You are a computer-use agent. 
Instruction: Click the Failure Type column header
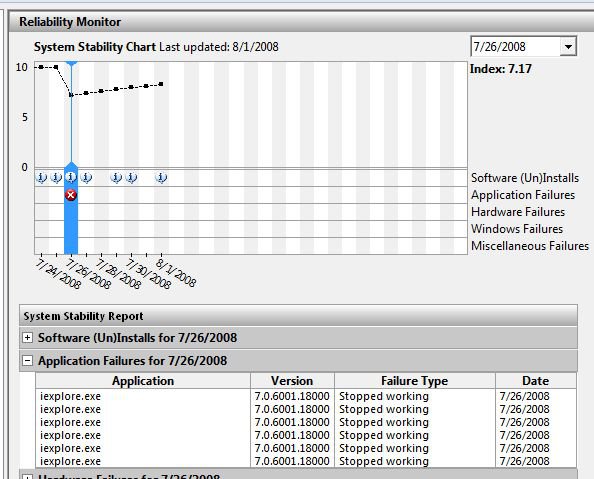(414, 381)
